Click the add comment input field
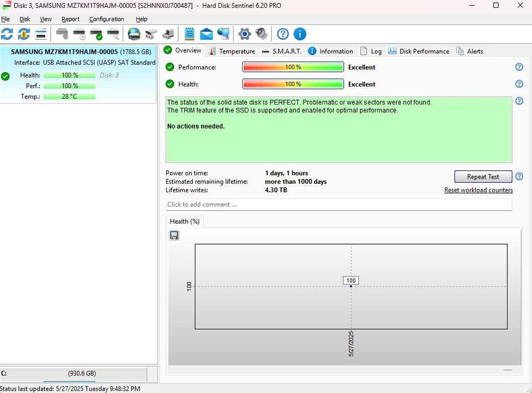The width and height of the screenshot is (532, 393). tap(339, 205)
